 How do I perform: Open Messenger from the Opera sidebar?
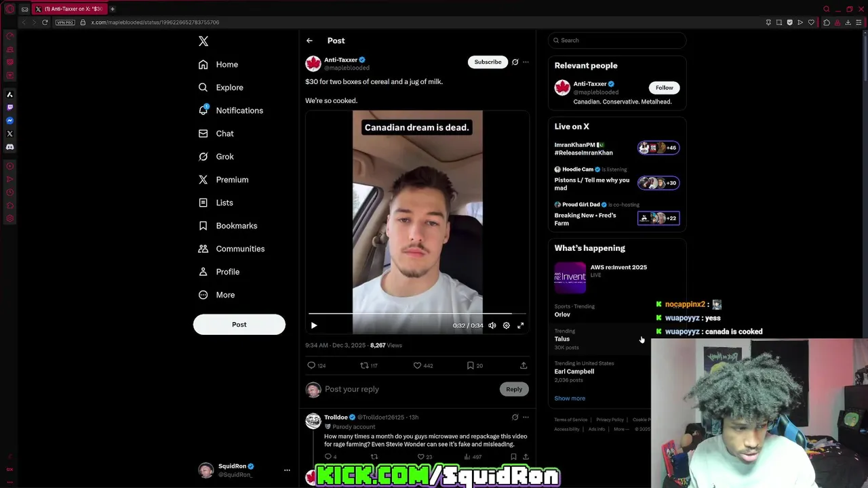pos(9,121)
